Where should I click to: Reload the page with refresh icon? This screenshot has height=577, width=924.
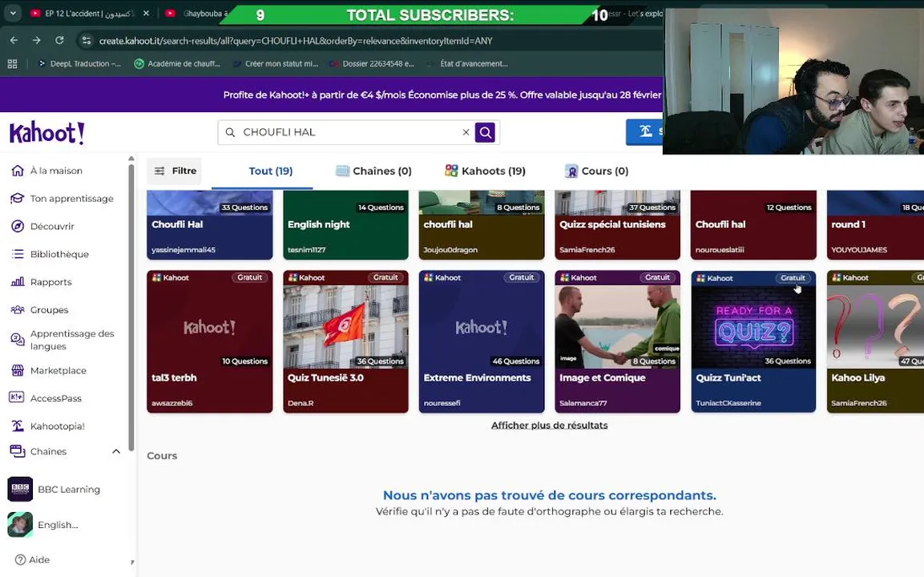point(59,40)
